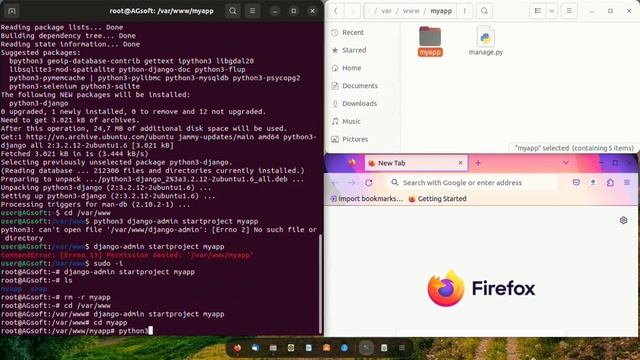Click highlighted terminal icon in dock
Image resolution: width=640 pixels, height=360 pixels.
tap(366, 348)
